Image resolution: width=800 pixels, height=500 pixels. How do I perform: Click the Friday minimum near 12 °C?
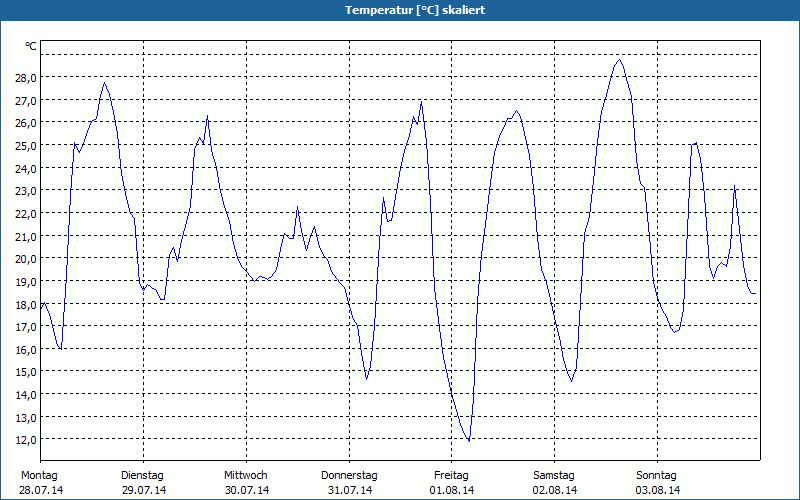pos(468,440)
